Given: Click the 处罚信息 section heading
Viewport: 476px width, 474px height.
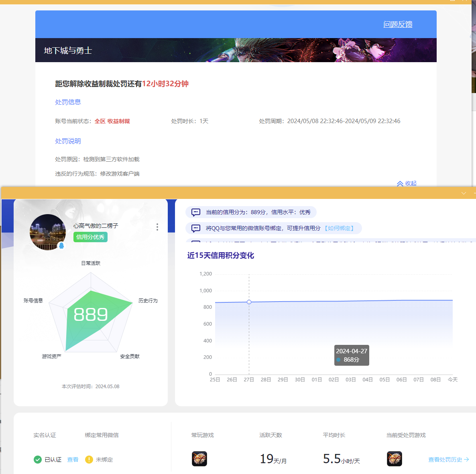Looking at the screenshot, I should tap(68, 102).
